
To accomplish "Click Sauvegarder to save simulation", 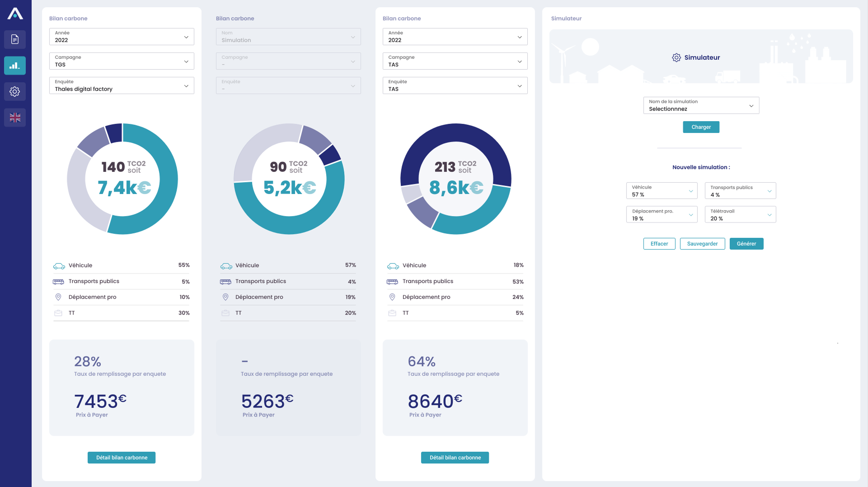I will 702,244.
